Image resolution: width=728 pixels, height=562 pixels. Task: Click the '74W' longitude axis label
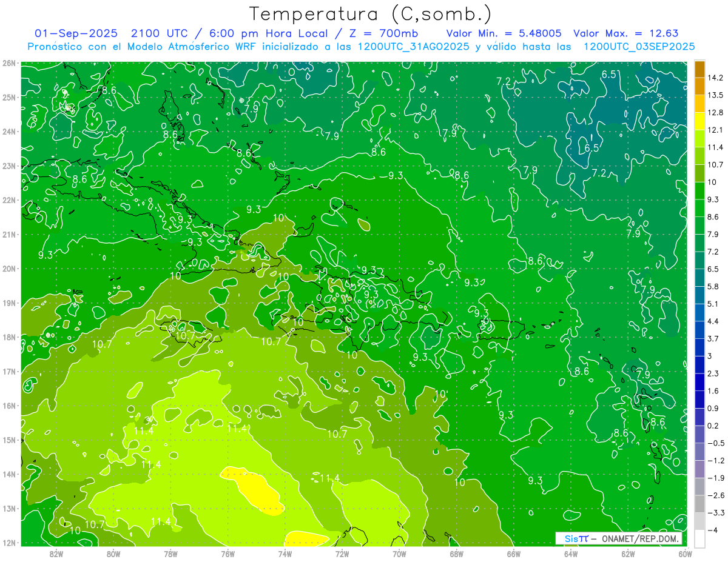285,554
